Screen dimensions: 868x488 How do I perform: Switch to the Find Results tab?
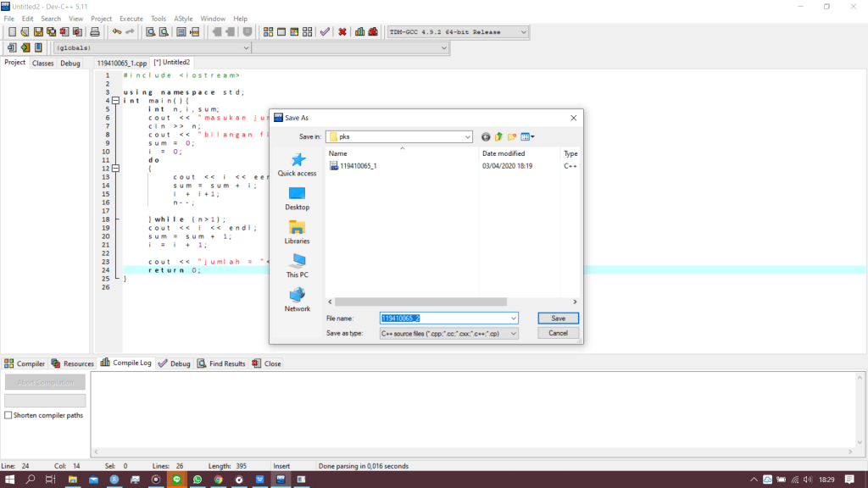(221, 363)
